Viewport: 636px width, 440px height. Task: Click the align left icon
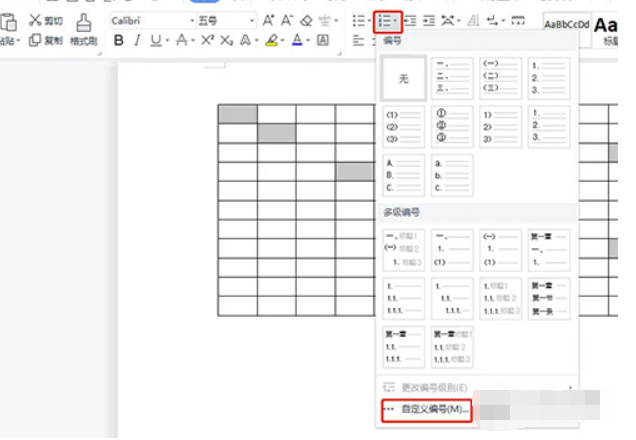tap(358, 40)
